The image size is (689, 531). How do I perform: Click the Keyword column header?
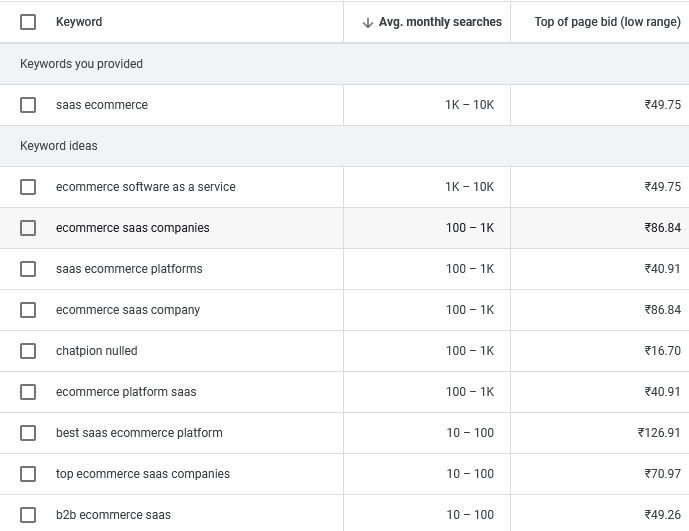pos(79,22)
